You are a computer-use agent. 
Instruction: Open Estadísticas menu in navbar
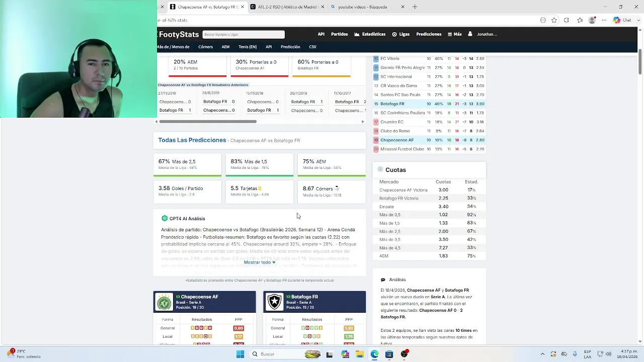click(370, 34)
